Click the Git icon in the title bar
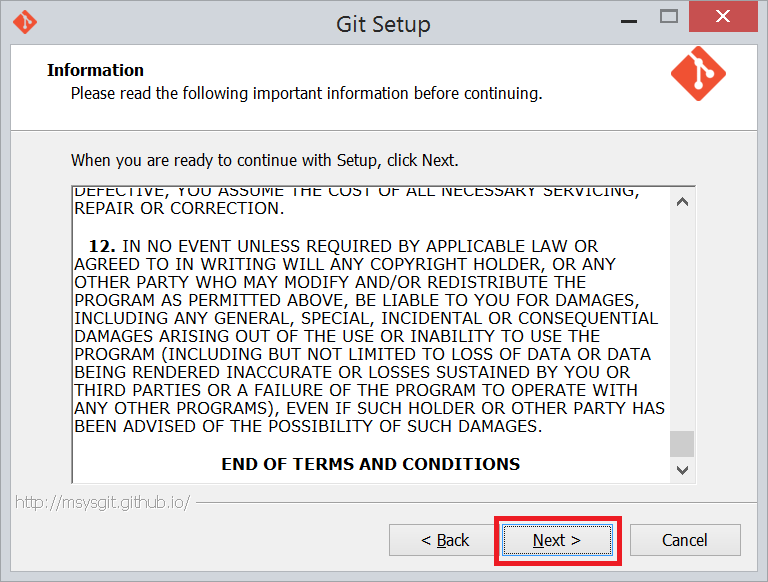Image resolution: width=768 pixels, height=582 pixels. [25, 22]
